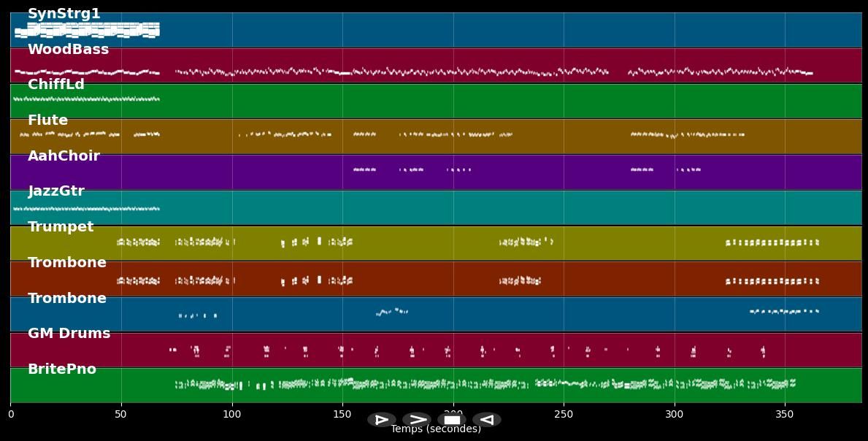Select the AahChoir track label
Image resolution: width=868 pixels, height=441 pixels.
(x=64, y=156)
